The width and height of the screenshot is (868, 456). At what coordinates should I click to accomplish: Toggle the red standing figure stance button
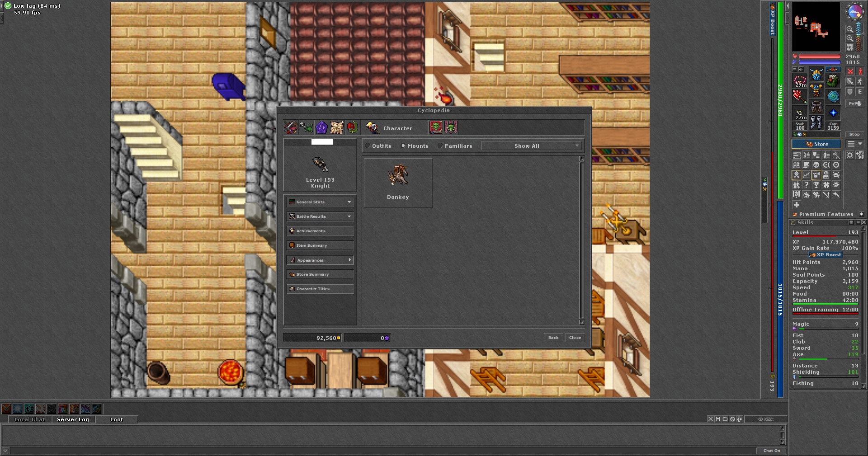point(860,71)
